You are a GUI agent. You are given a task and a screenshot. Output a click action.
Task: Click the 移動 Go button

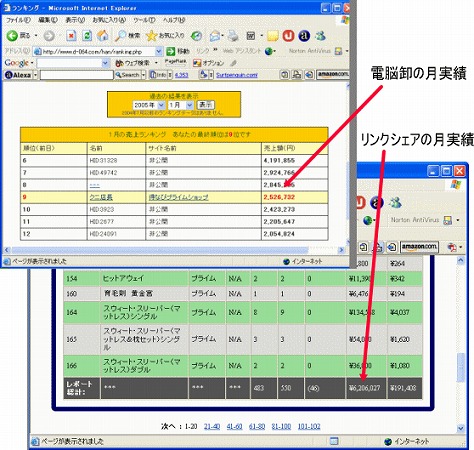[x=178, y=51]
